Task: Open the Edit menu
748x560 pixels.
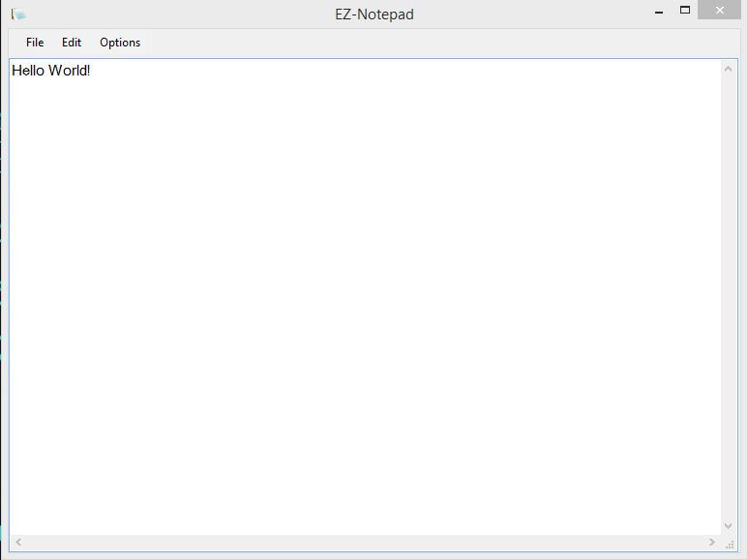Action: tap(72, 43)
